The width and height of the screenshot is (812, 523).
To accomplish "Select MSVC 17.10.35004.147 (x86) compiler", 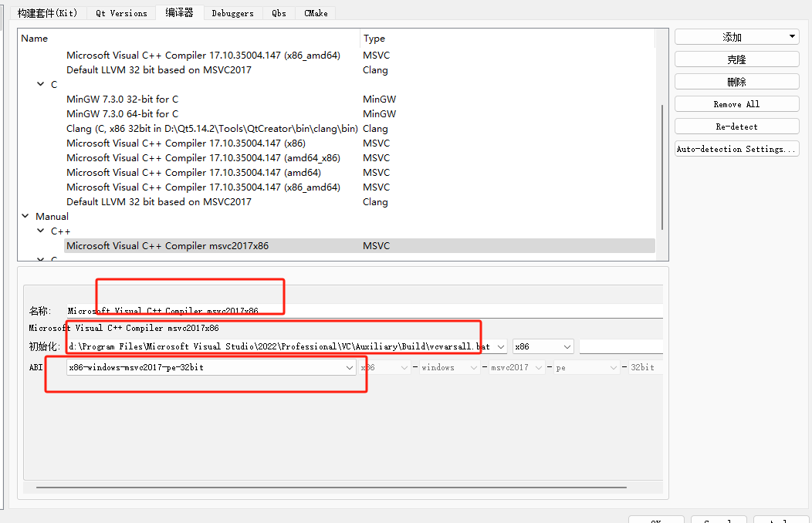I will pyautogui.click(x=186, y=143).
